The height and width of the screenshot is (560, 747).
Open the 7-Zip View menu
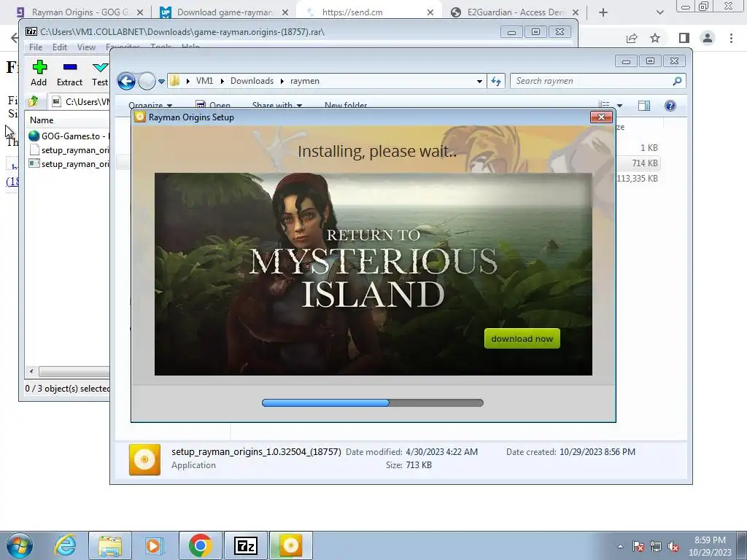(86, 47)
